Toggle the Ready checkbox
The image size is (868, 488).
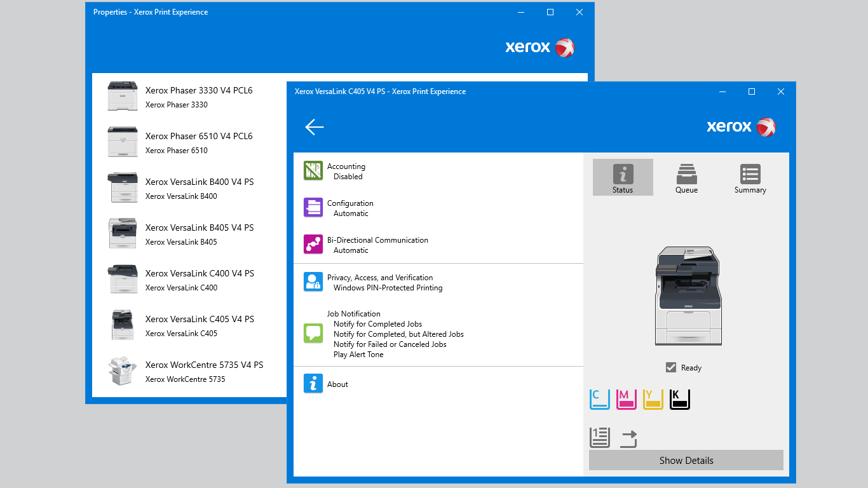pos(671,367)
